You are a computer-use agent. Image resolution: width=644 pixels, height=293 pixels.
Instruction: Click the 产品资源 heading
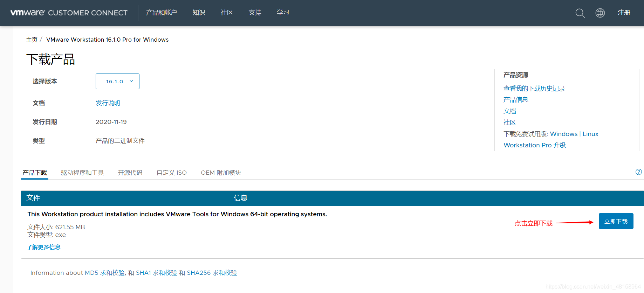[516, 75]
